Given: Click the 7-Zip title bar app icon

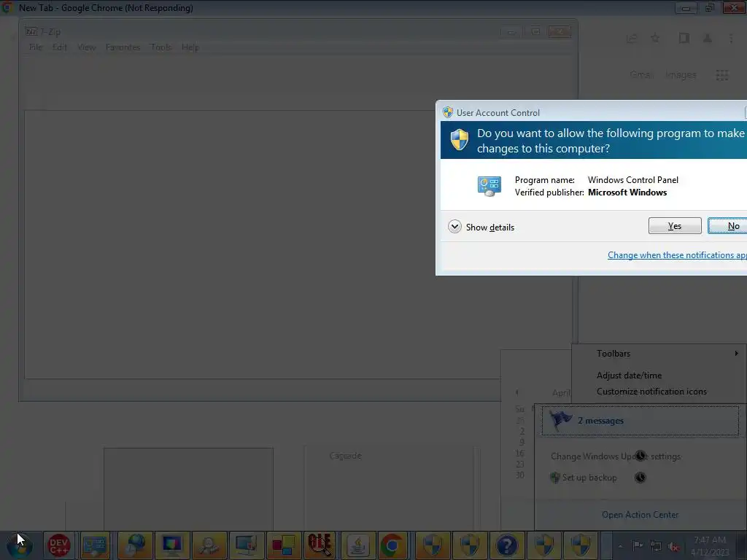Looking at the screenshot, I should pos(31,32).
